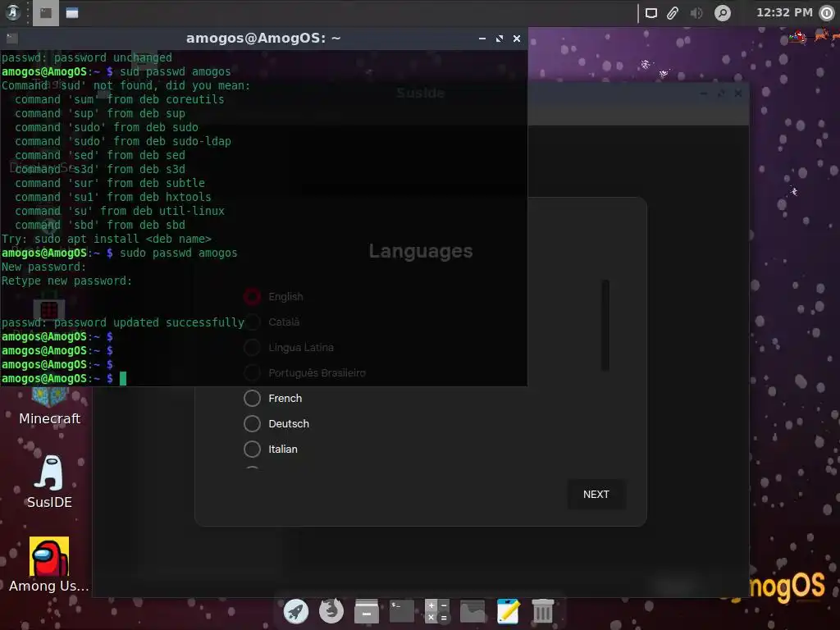Open the display tray icon
The image size is (840, 630).
point(651,13)
